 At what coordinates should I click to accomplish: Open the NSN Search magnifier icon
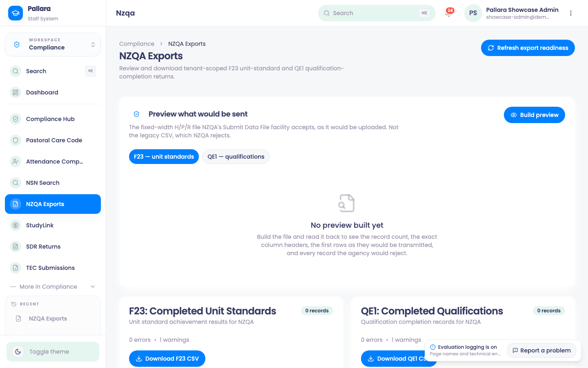(16, 183)
